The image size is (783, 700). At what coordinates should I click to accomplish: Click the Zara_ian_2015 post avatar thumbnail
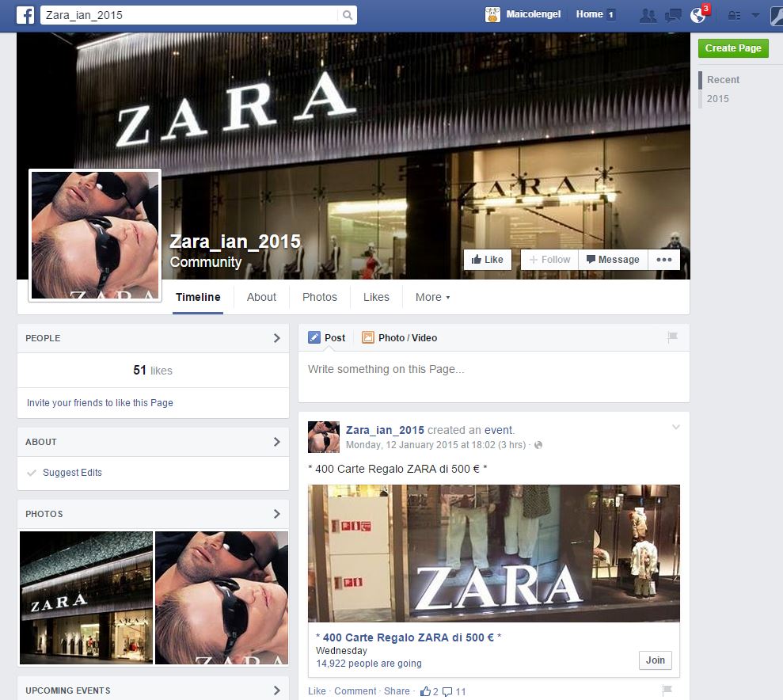(324, 437)
